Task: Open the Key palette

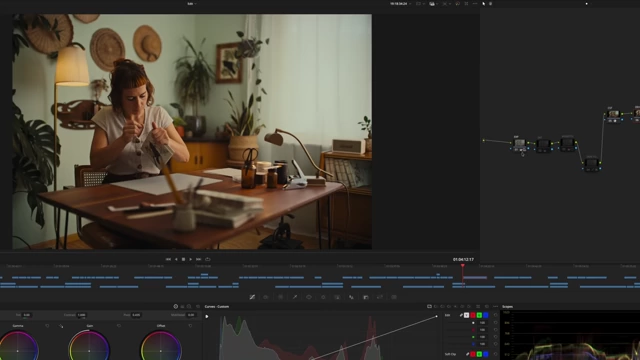Action: click(366, 297)
